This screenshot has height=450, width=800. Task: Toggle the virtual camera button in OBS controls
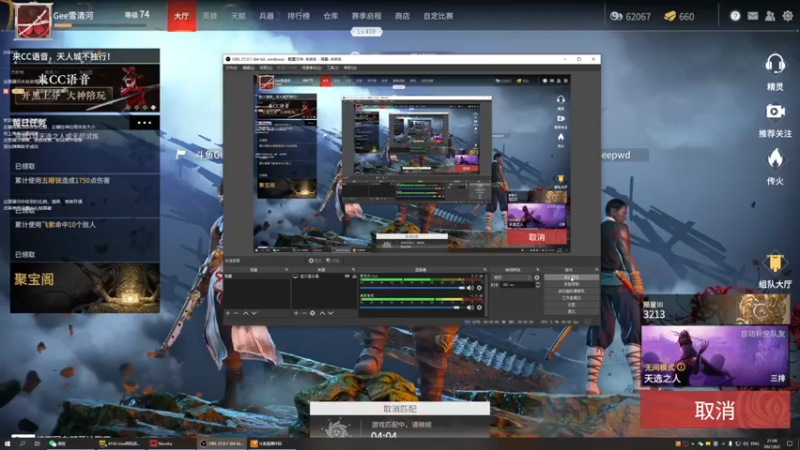[x=571, y=291]
